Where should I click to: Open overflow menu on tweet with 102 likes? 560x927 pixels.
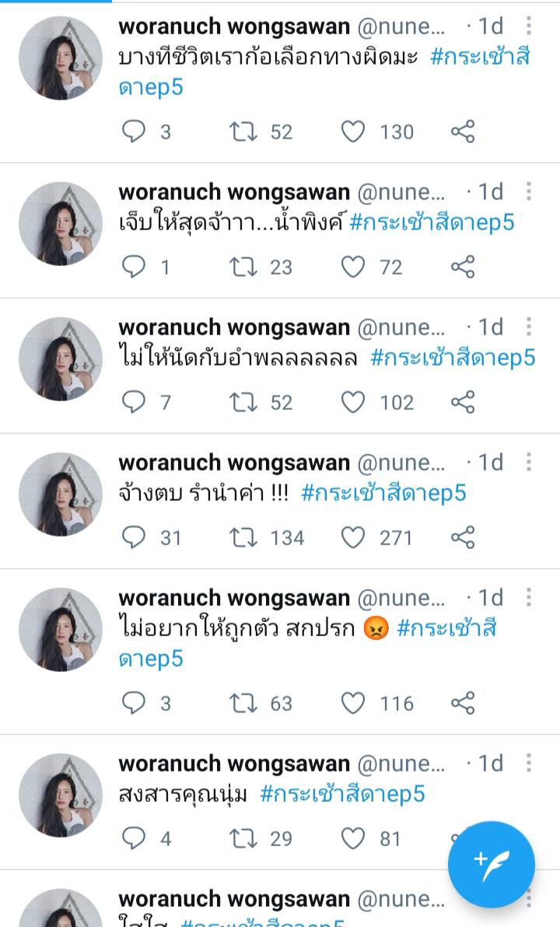pos(529,327)
